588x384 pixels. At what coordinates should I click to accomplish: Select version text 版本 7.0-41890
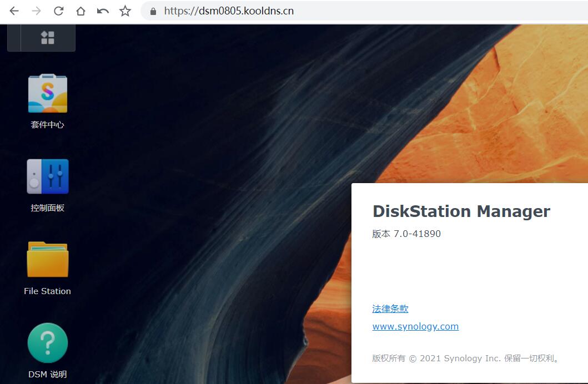tap(406, 234)
